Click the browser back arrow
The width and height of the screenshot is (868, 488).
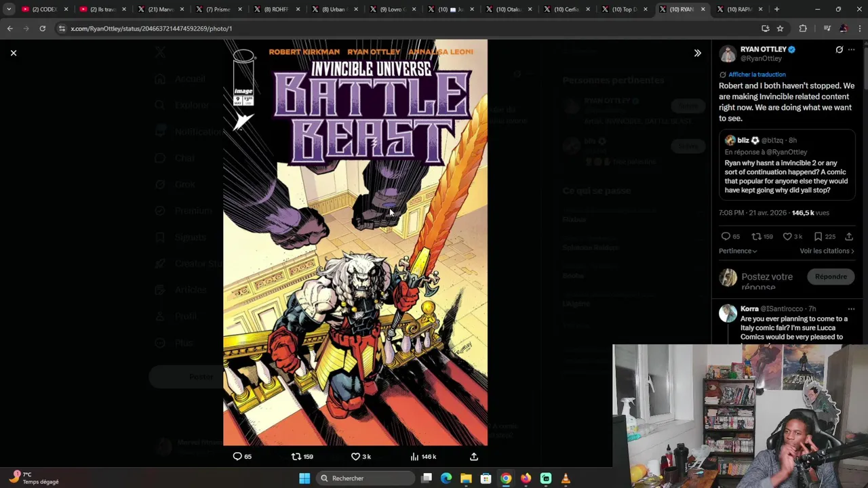pos(10,28)
